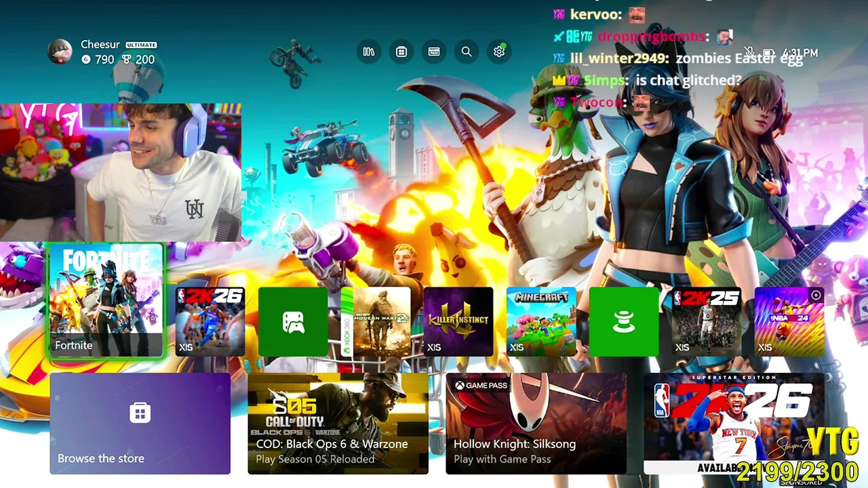Launch the NBA 2K25 tile

coord(707,322)
